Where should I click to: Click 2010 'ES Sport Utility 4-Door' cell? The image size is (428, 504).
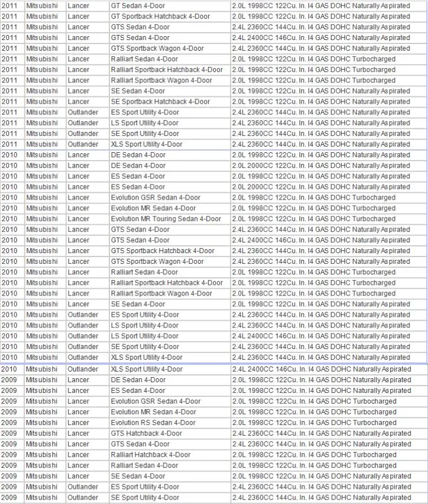pyautogui.click(x=170, y=315)
